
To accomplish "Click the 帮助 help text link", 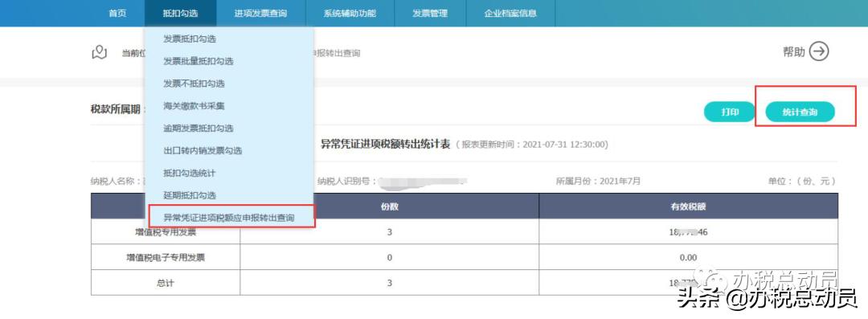I will (794, 52).
